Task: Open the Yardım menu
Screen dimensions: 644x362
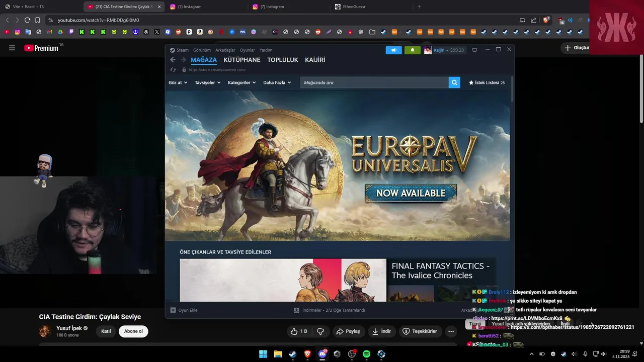Action: click(x=266, y=50)
